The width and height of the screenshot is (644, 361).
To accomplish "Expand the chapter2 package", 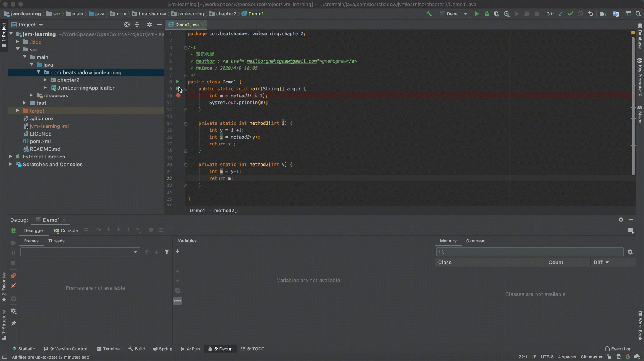I will pyautogui.click(x=45, y=80).
